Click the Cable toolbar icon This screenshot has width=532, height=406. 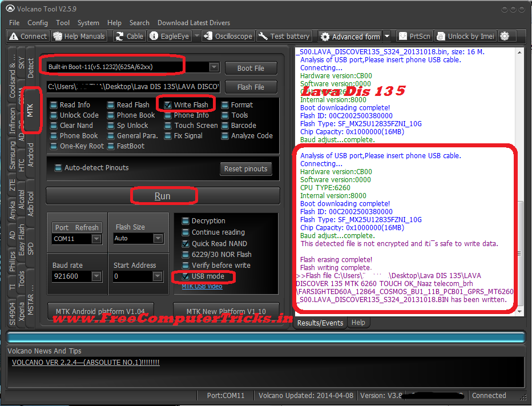coord(119,36)
